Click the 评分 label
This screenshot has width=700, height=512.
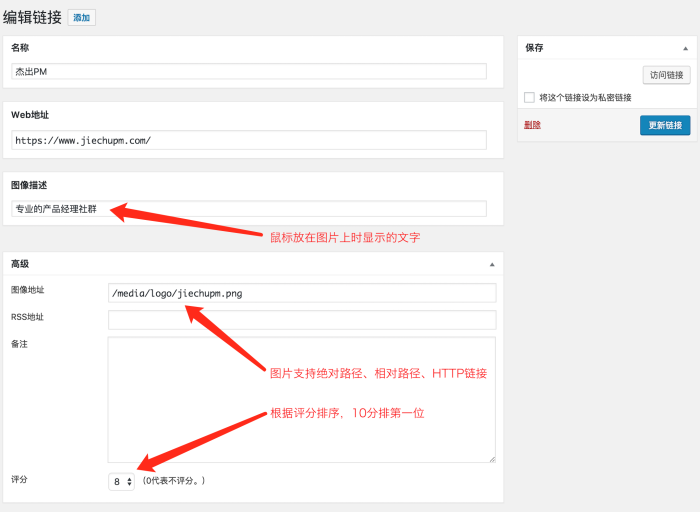click(x=19, y=479)
